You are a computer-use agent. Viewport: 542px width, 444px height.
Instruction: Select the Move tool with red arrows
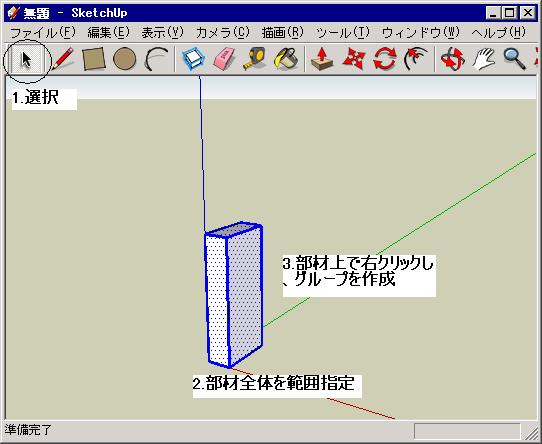(x=353, y=59)
